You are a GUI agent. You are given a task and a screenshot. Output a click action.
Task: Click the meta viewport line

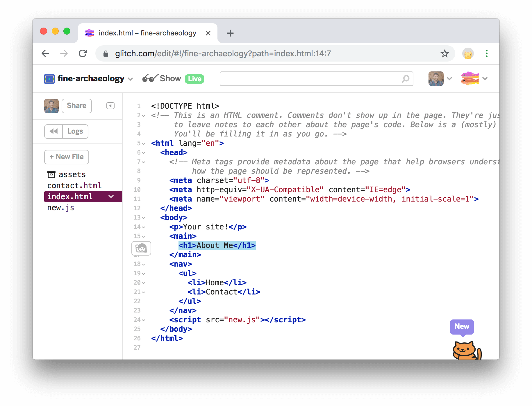tap(324, 199)
